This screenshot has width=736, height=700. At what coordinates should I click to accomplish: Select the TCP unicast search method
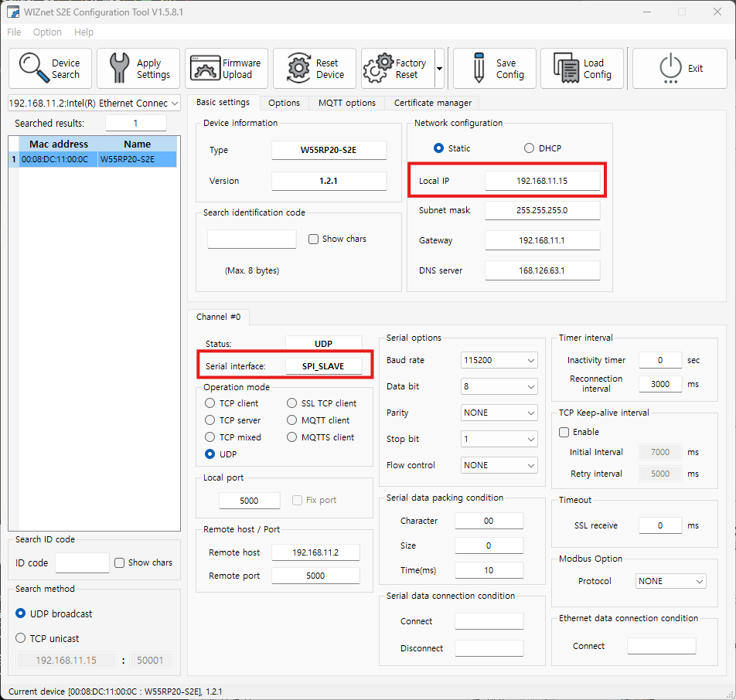(x=20, y=638)
